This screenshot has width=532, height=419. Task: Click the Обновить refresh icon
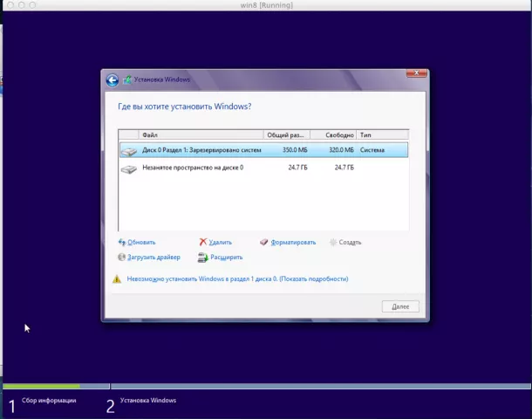(x=121, y=242)
